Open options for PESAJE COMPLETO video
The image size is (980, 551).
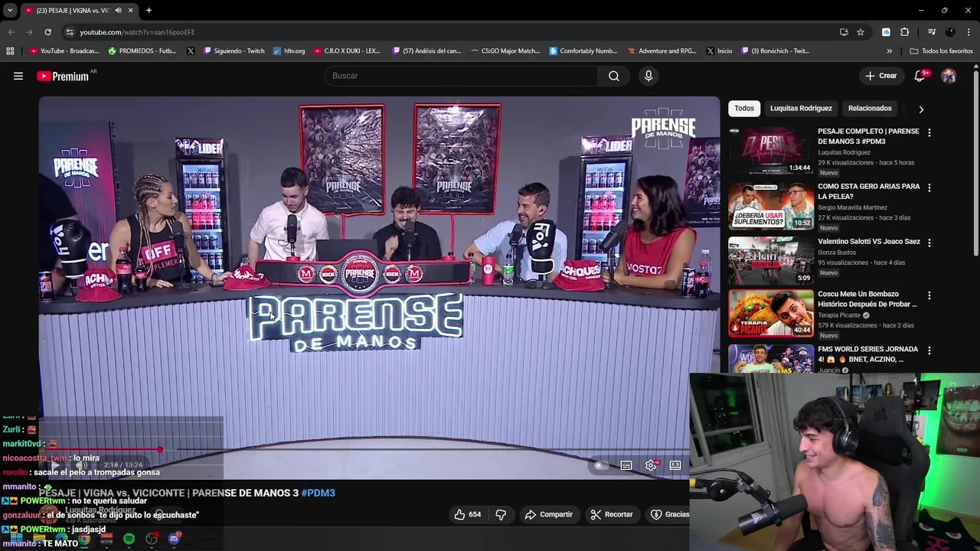pyautogui.click(x=929, y=132)
